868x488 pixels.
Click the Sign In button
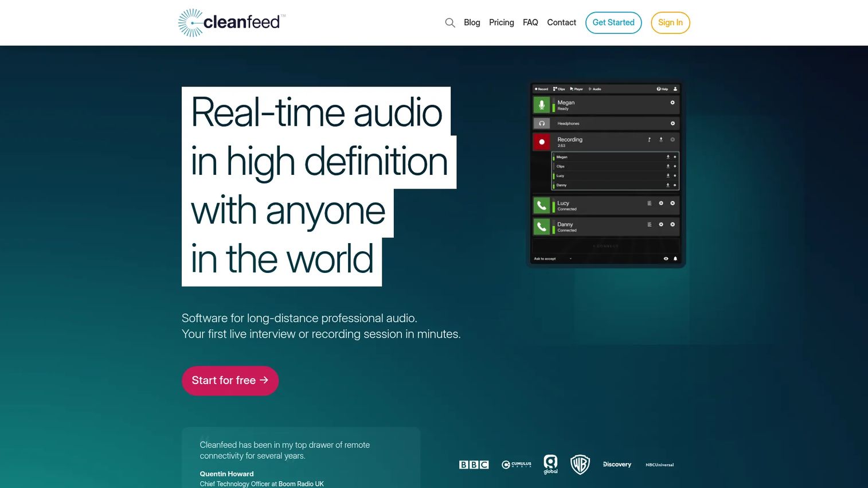[x=670, y=23]
